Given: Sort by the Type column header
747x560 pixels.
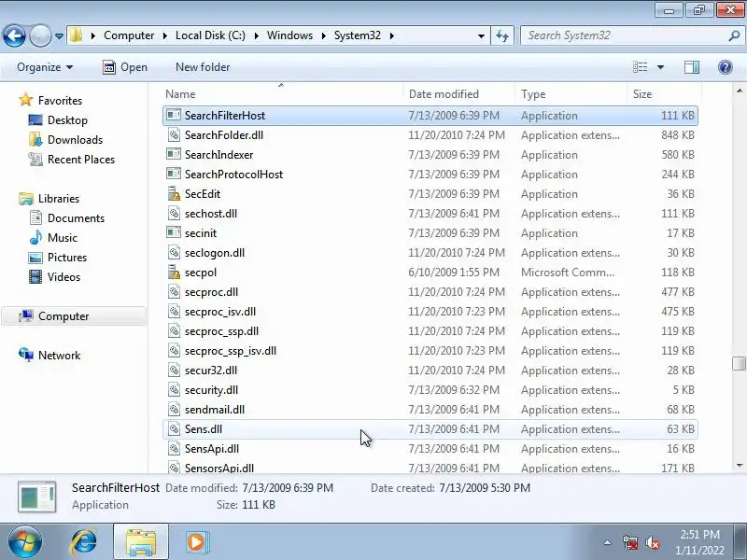Looking at the screenshot, I should point(571,94).
